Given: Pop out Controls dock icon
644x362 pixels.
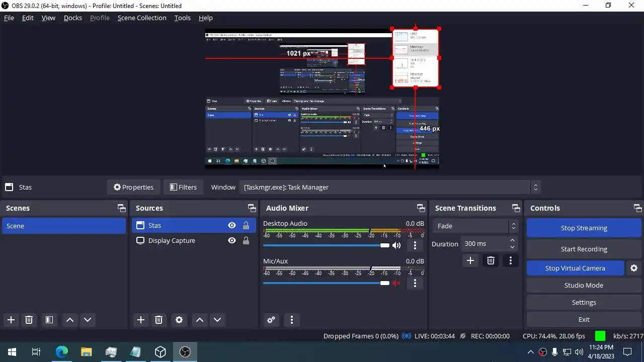Looking at the screenshot, I should pyautogui.click(x=637, y=208).
